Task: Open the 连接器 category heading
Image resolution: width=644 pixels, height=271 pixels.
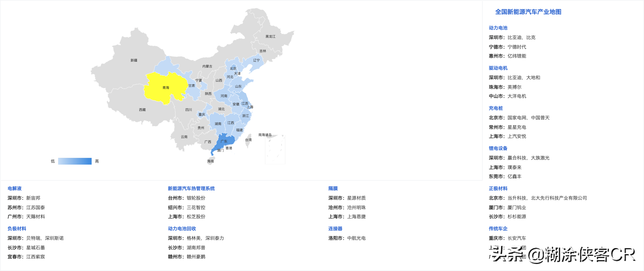Action: (335, 229)
